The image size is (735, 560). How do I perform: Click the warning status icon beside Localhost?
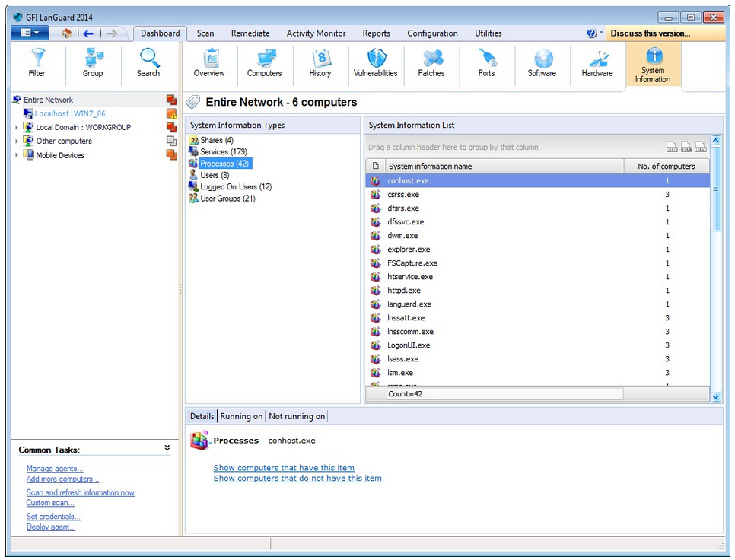tap(171, 113)
